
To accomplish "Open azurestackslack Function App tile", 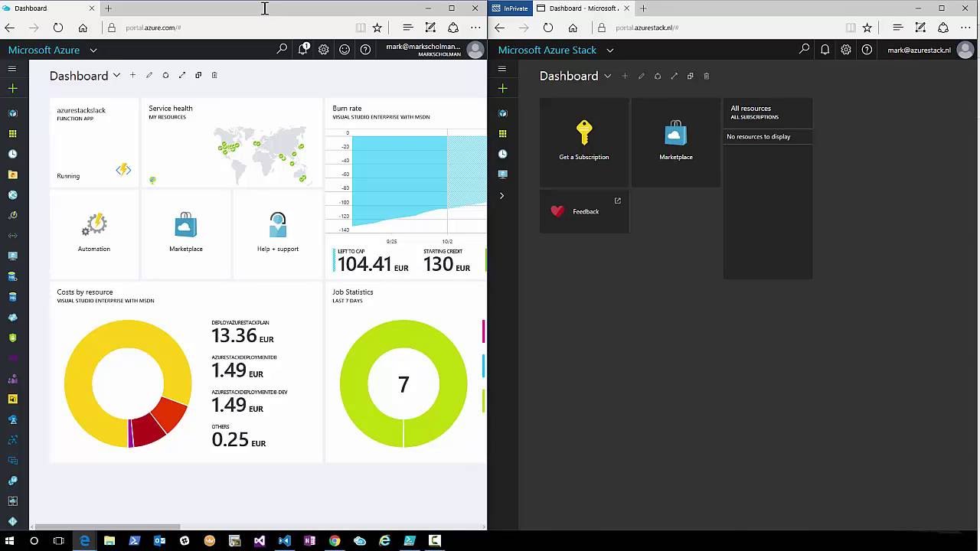I will click(x=94, y=142).
